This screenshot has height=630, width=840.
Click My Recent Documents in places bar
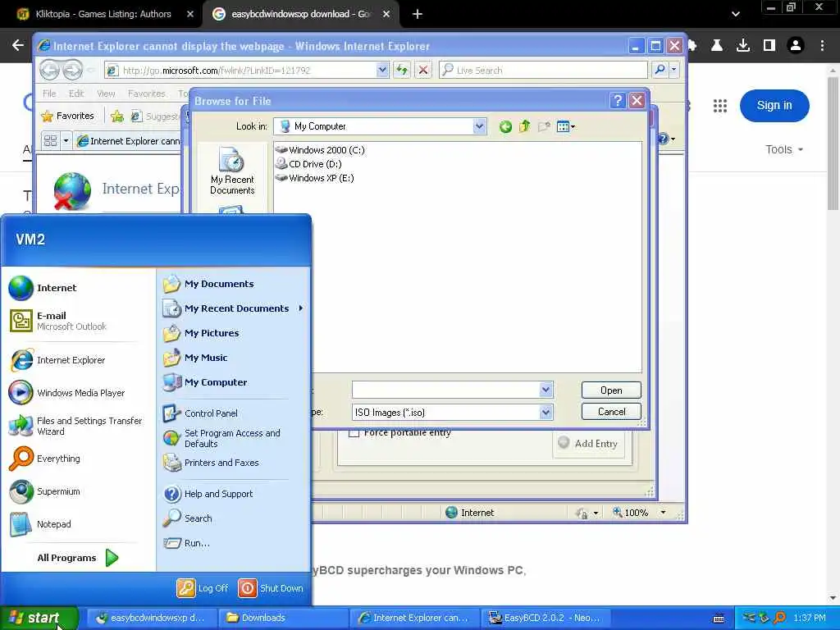(232, 171)
